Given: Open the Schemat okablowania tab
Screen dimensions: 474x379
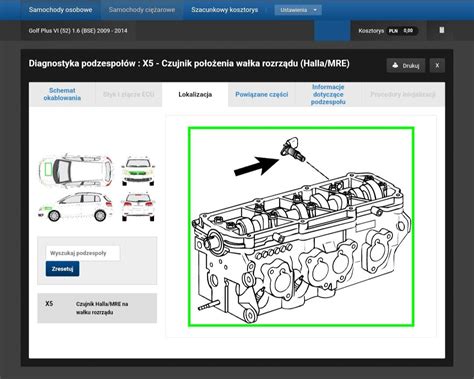Looking at the screenshot, I should 62,94.
